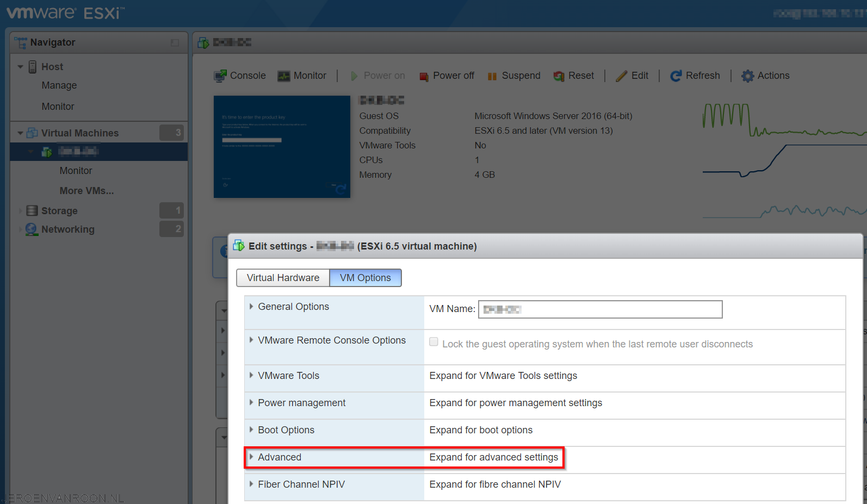Click the selected VM icon in Navigator
Image resolution: width=867 pixels, height=504 pixels.
47,152
